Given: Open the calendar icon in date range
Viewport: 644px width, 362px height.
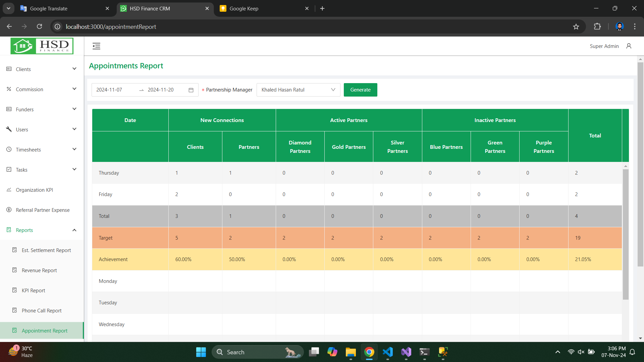Looking at the screenshot, I should (x=191, y=90).
